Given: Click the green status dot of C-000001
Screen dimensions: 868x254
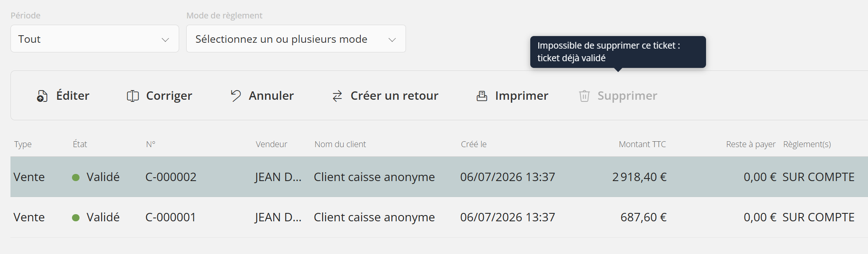Looking at the screenshot, I should (76, 218).
